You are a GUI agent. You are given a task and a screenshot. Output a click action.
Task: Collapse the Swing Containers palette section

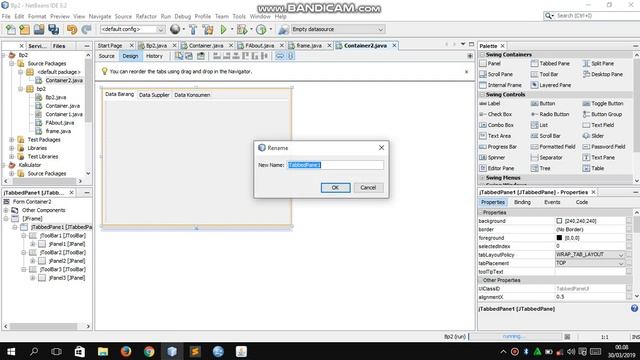click(x=482, y=55)
